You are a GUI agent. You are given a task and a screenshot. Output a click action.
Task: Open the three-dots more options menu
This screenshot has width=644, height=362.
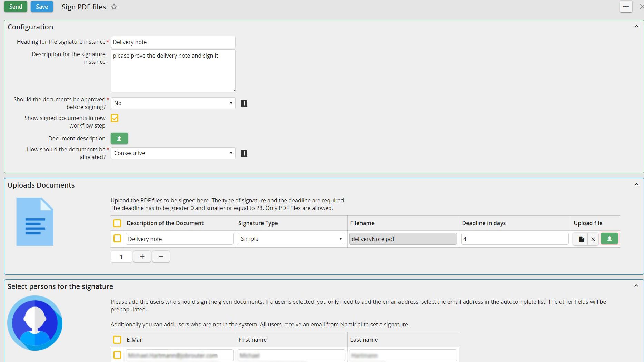[x=626, y=7]
